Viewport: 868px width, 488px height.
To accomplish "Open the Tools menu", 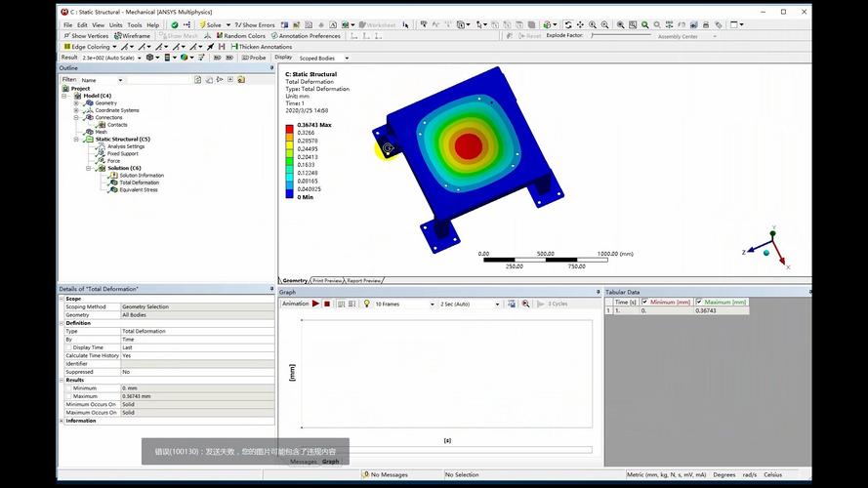I will tap(135, 25).
